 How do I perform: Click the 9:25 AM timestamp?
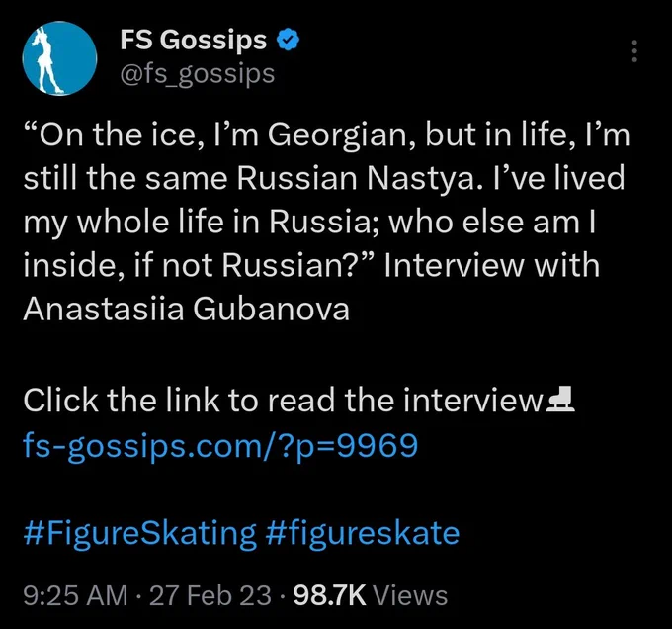click(x=75, y=595)
